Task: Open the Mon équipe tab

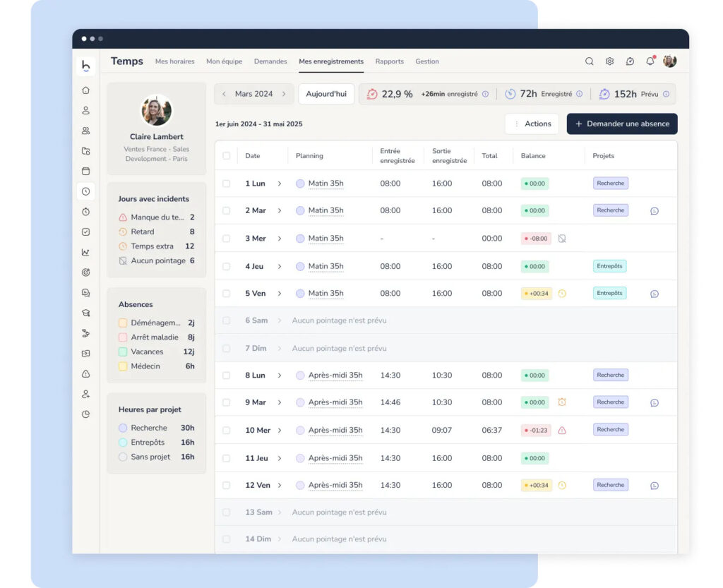Action: [x=225, y=61]
